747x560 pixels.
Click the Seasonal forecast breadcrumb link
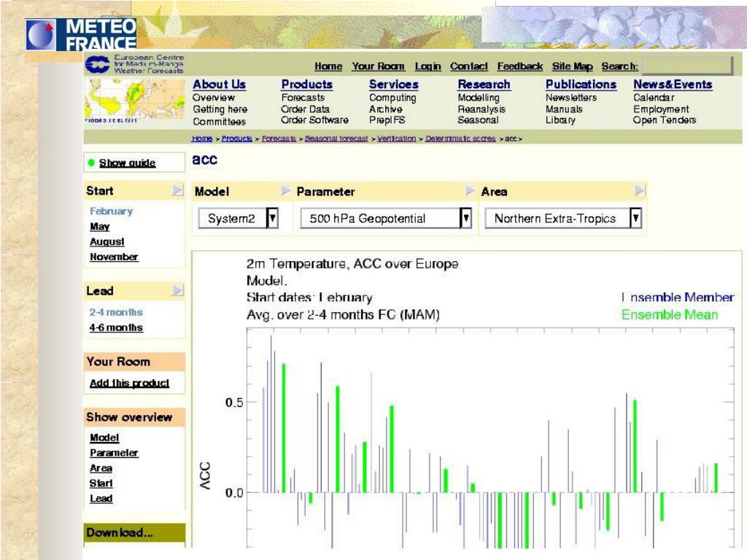(x=336, y=139)
